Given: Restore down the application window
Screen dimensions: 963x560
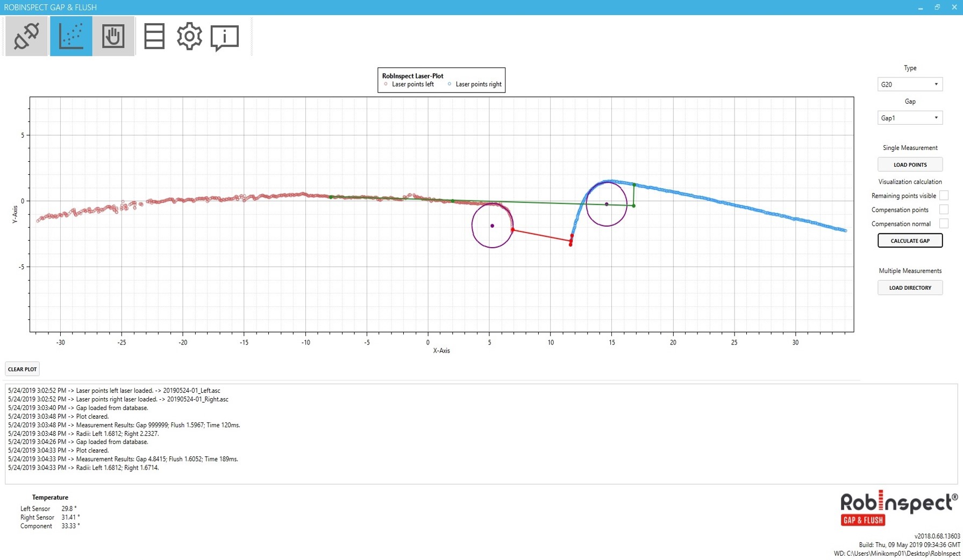Looking at the screenshot, I should tap(937, 7).
